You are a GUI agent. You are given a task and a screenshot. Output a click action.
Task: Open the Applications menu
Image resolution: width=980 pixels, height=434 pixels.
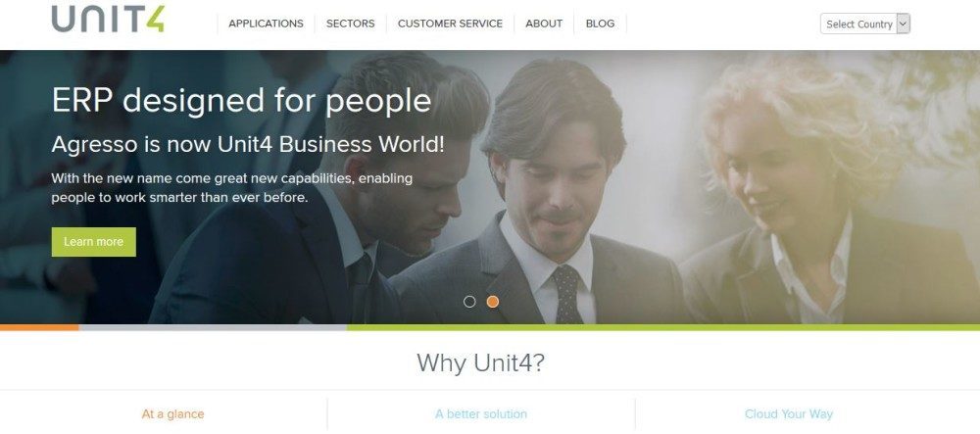266,24
